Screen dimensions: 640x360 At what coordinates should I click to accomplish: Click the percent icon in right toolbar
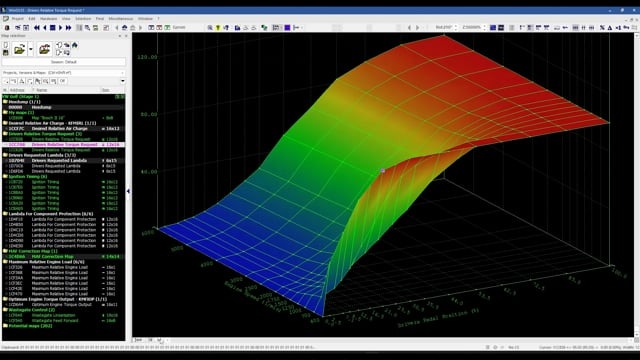tap(602, 28)
